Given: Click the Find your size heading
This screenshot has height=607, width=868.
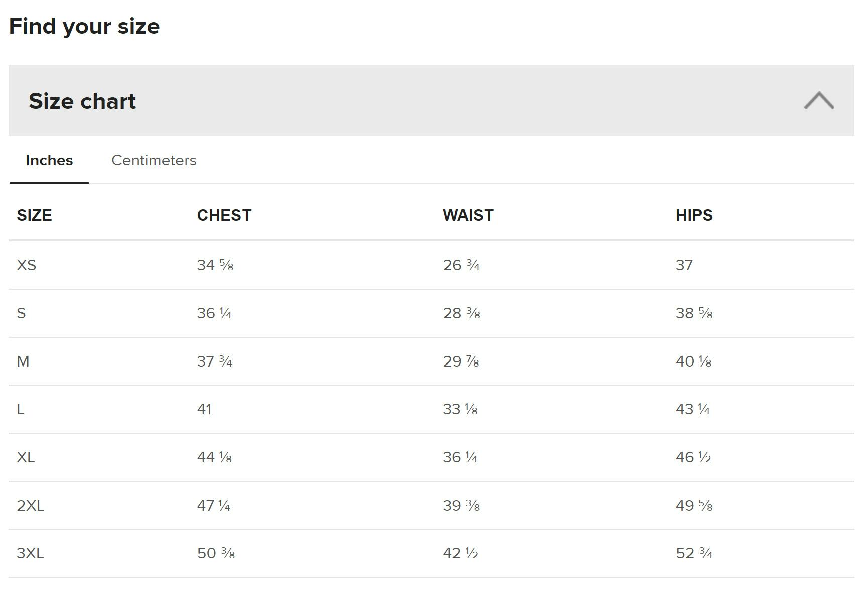Looking at the screenshot, I should [x=84, y=26].
